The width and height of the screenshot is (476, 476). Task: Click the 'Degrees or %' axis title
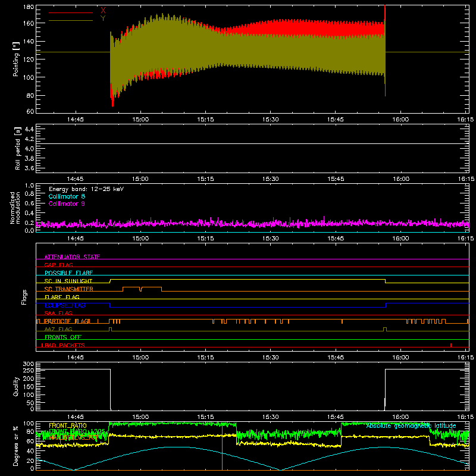(16, 446)
